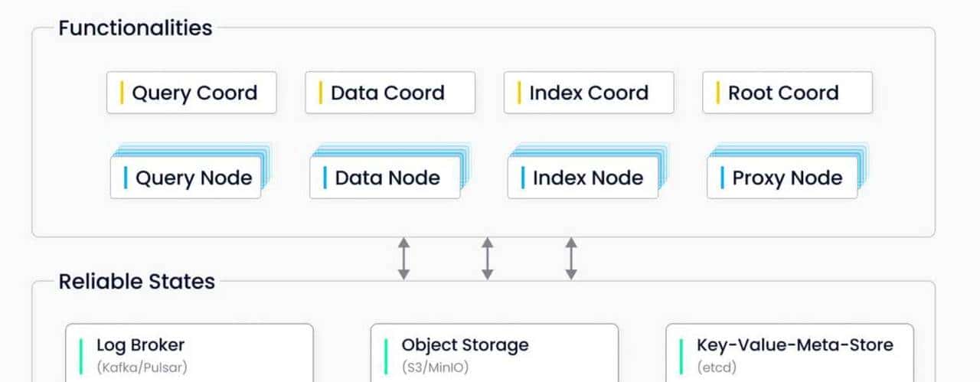Click the (S3/MinIO) subtitle text
Image resolution: width=980 pixels, height=382 pixels.
pyautogui.click(x=435, y=367)
